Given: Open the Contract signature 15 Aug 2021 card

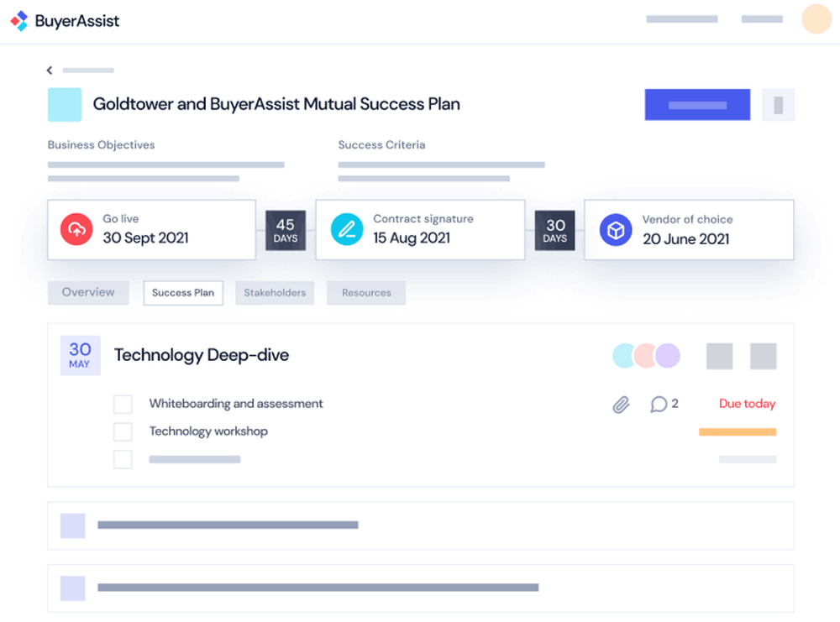Looking at the screenshot, I should [421, 230].
